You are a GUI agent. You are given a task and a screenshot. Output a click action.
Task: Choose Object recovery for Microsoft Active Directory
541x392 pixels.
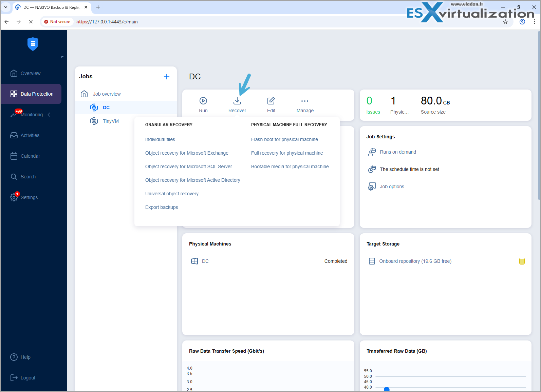193,180
